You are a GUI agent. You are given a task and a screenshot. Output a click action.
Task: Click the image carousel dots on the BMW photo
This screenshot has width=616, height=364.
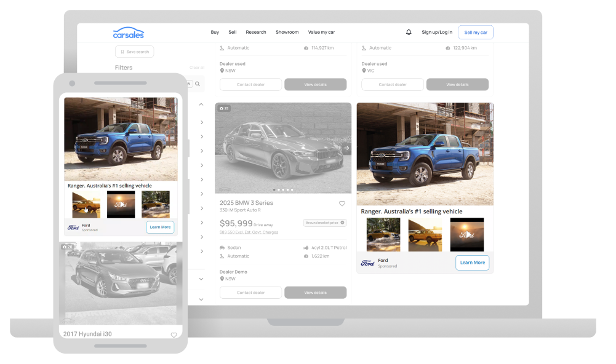(283, 189)
